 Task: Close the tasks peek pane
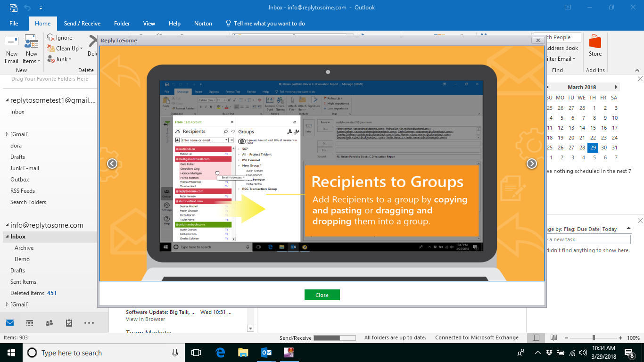pyautogui.click(x=640, y=221)
